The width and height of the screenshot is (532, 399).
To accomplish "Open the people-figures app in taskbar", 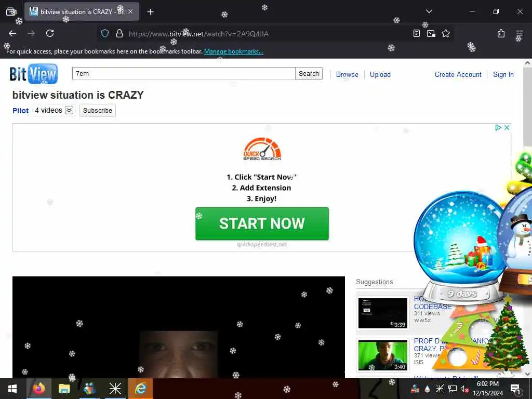I will point(89,389).
